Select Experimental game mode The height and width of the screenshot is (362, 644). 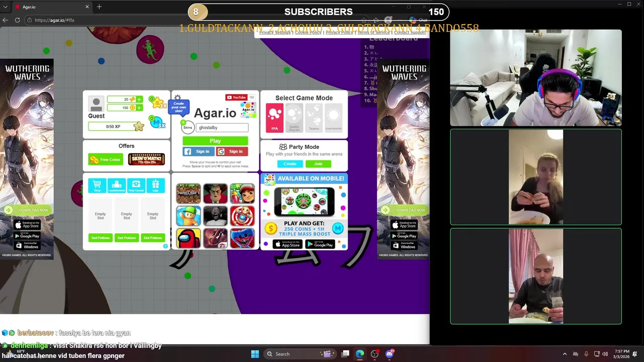coord(333,118)
